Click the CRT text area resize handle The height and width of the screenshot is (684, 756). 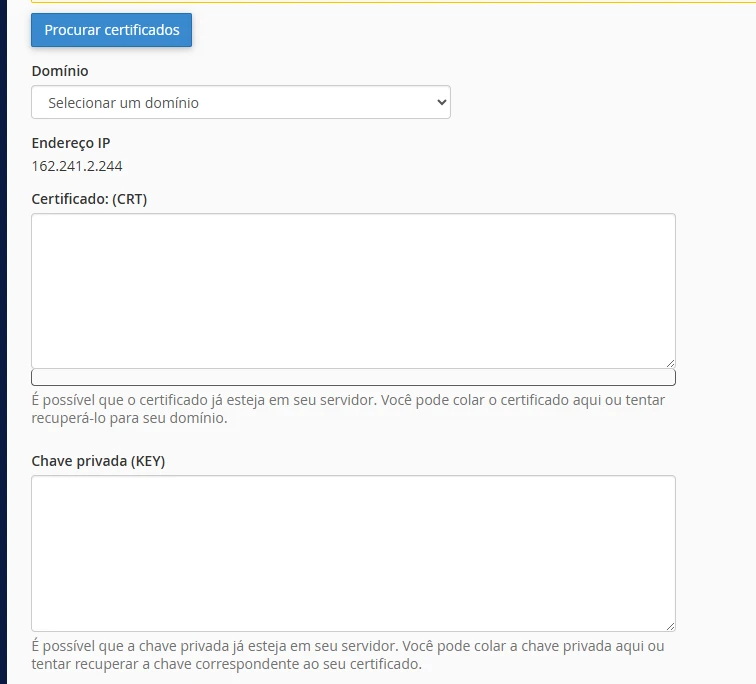pos(670,363)
